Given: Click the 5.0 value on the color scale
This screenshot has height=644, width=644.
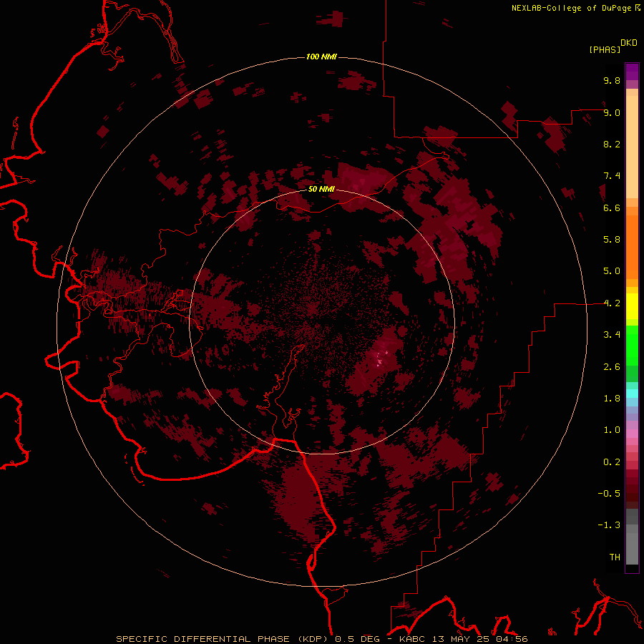Looking at the screenshot, I should point(612,271).
